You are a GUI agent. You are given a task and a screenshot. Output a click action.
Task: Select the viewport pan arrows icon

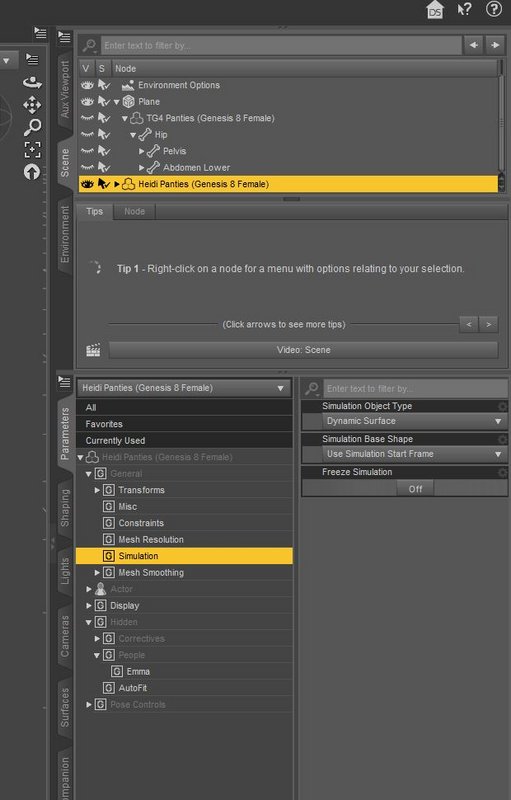click(32, 105)
